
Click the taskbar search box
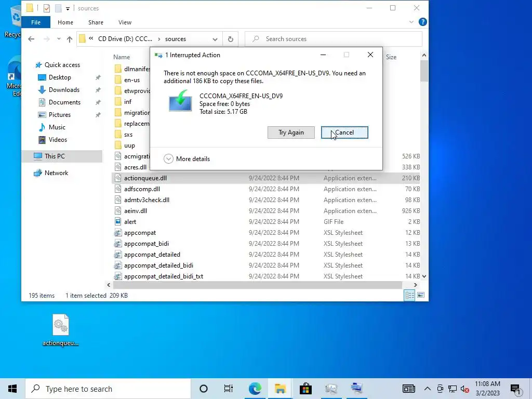tap(108, 389)
